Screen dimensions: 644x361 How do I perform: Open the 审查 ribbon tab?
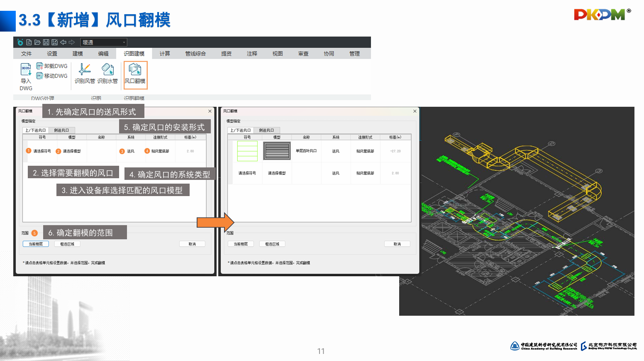pyautogui.click(x=303, y=54)
